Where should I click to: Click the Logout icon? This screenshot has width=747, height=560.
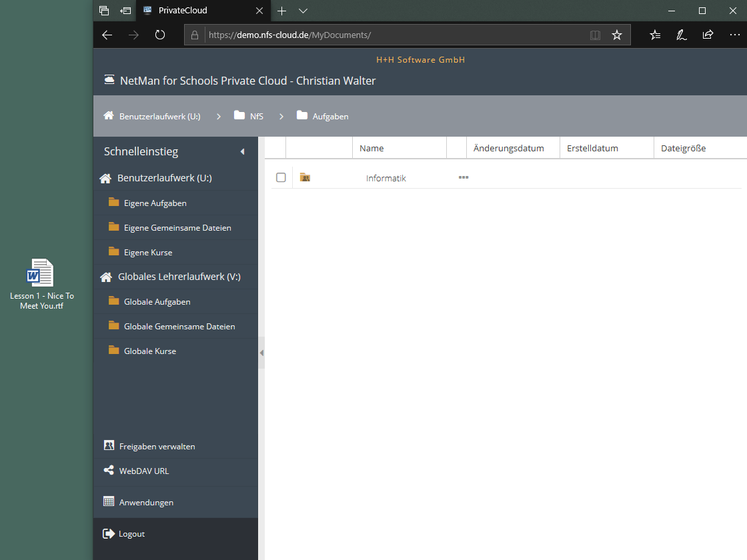(109, 533)
